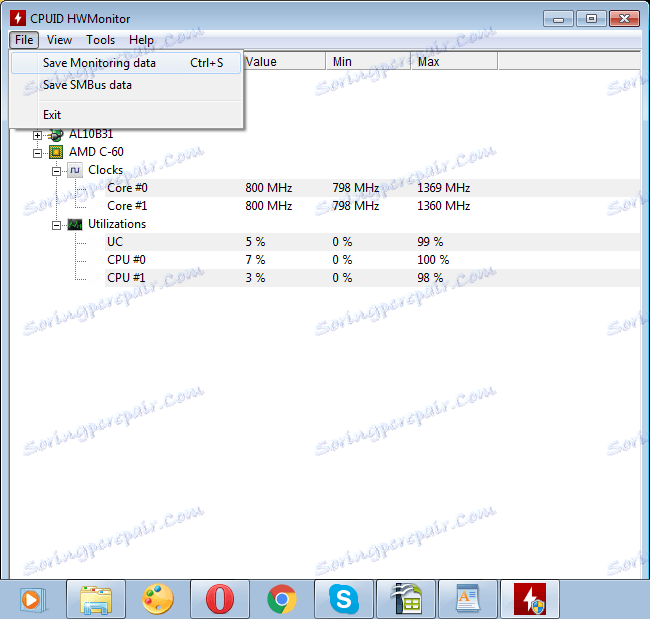Open Skype from the taskbar
The height and width of the screenshot is (619, 650).
coord(344,600)
